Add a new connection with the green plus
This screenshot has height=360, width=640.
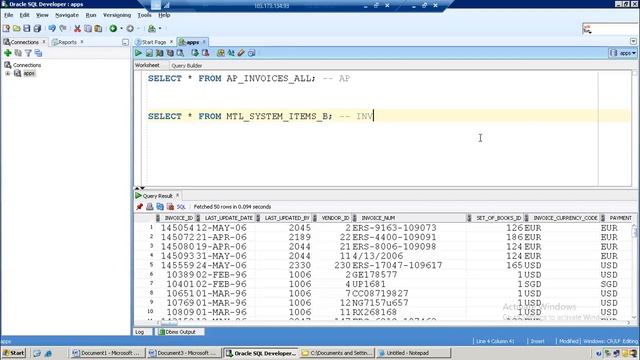point(7,53)
